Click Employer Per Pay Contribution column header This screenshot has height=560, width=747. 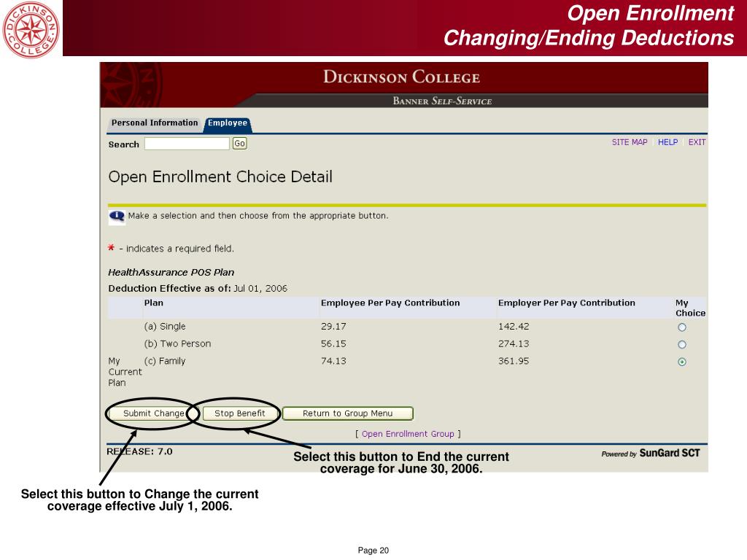coord(566,303)
